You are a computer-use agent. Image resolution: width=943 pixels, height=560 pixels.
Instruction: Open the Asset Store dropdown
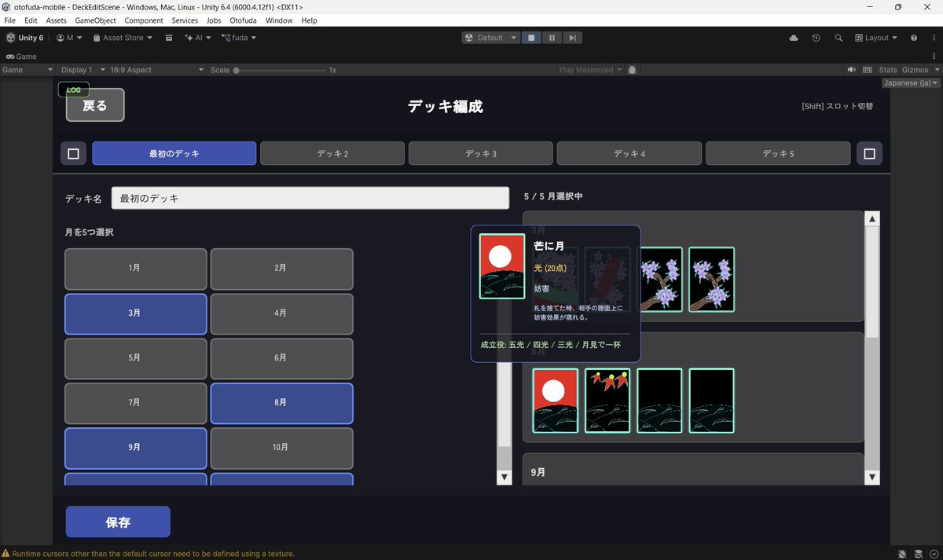point(123,38)
